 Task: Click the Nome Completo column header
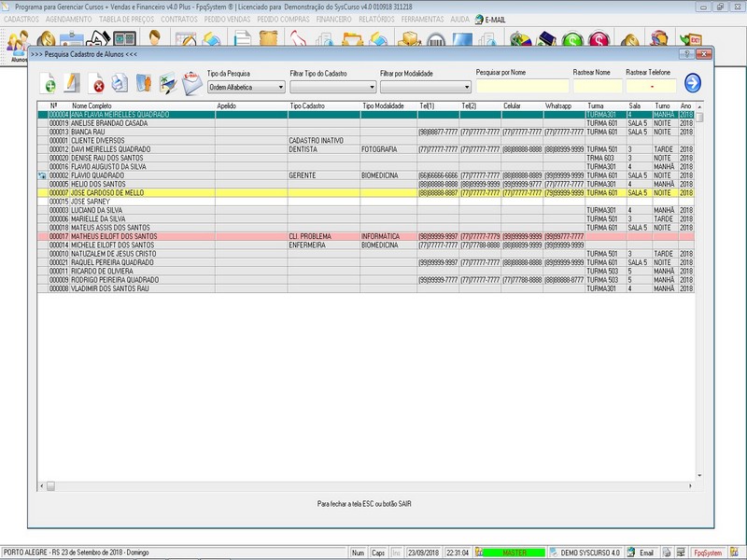click(143, 105)
